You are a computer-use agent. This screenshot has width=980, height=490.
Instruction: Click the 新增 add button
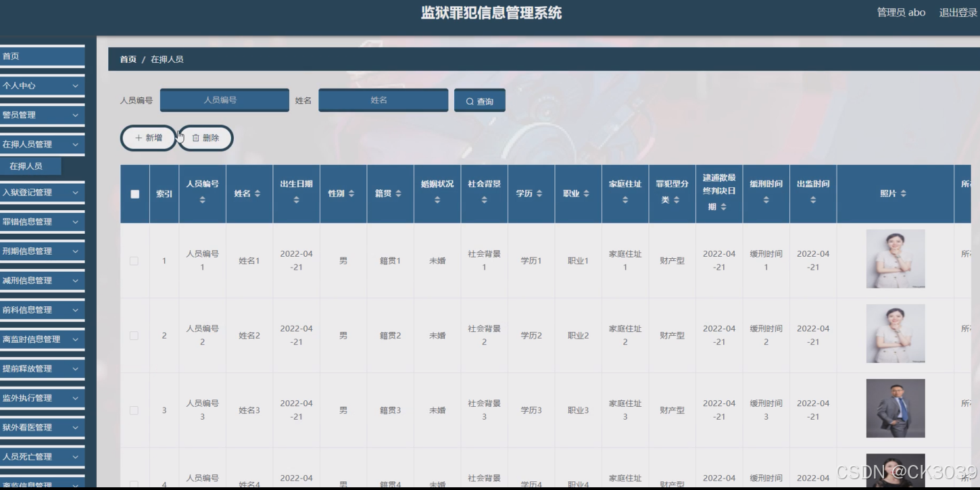(149, 138)
